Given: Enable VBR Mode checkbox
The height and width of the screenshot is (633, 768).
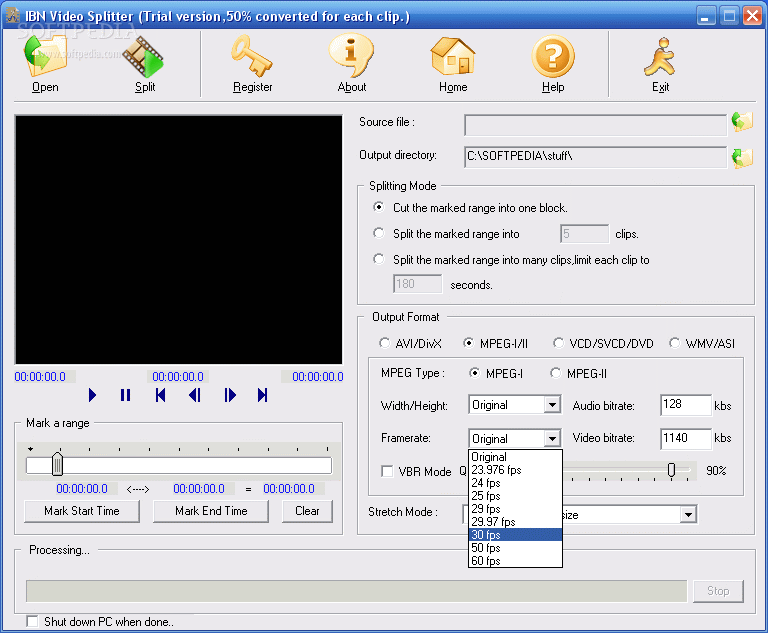Looking at the screenshot, I should pyautogui.click(x=387, y=471).
